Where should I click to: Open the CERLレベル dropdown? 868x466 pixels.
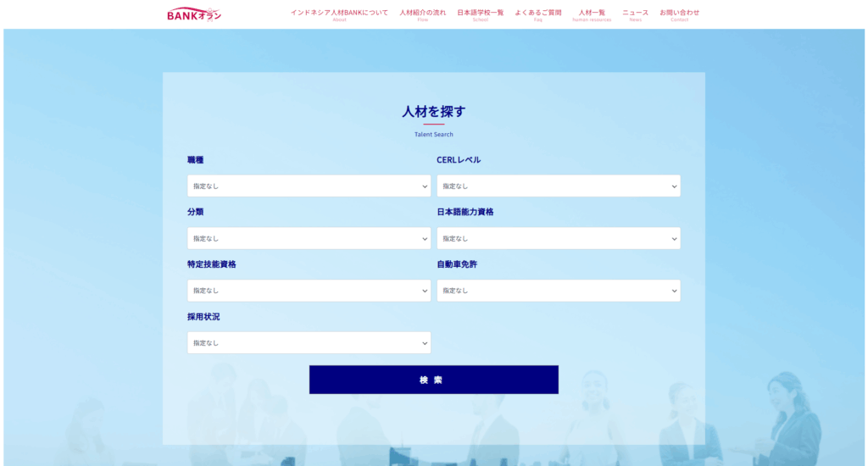(x=558, y=186)
